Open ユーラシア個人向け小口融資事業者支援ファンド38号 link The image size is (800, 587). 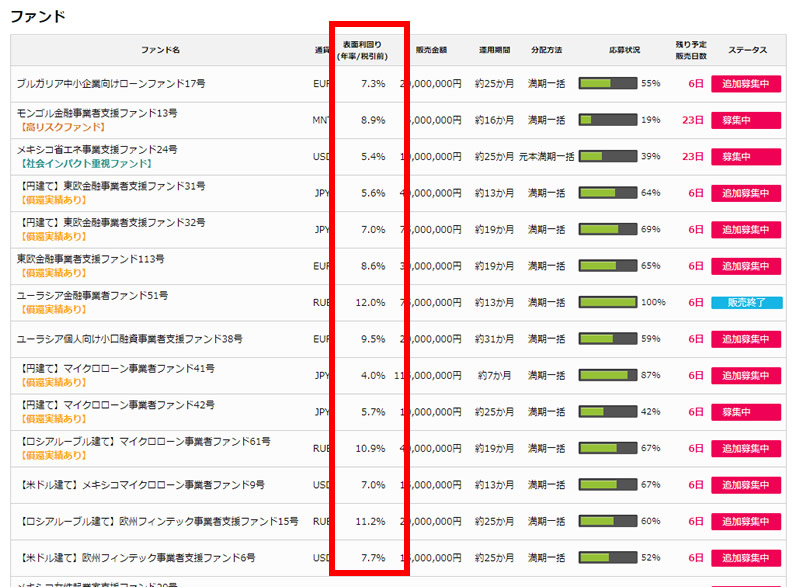pos(130,339)
